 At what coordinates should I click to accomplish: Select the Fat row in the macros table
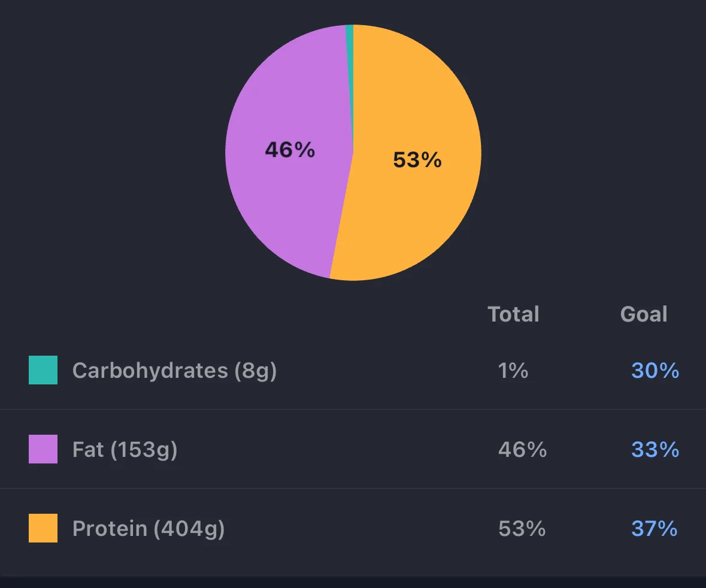click(353, 449)
